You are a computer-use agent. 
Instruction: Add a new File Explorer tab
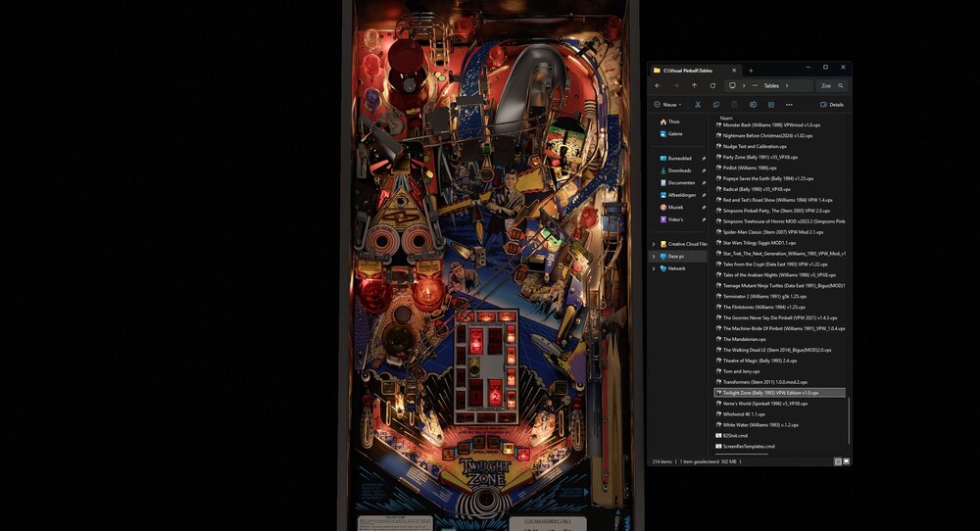(x=752, y=71)
